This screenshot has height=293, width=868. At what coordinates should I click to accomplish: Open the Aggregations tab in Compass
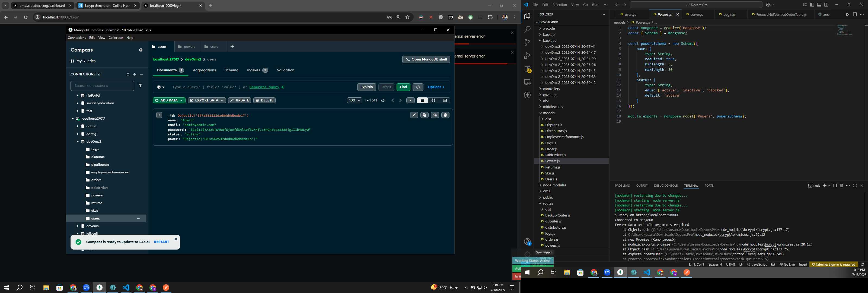tap(204, 70)
